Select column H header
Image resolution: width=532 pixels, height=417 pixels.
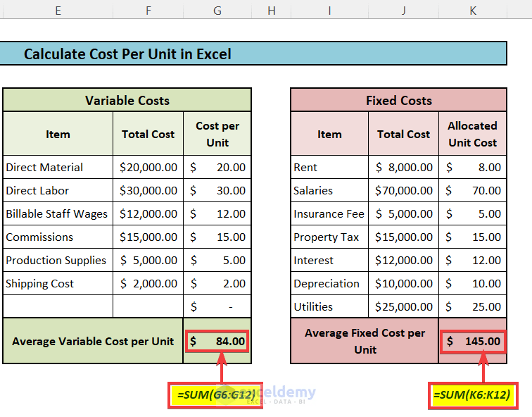[272, 10]
